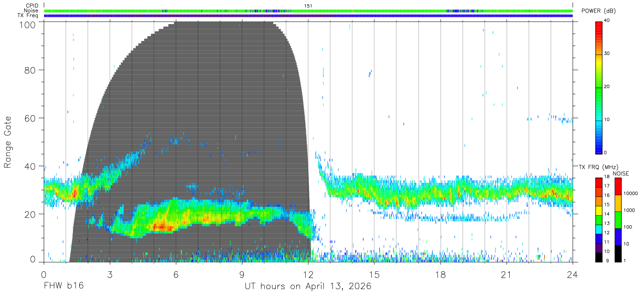The height and width of the screenshot is (297, 644).
Task: Click the CPID label at top left
Action: click(x=31, y=6)
